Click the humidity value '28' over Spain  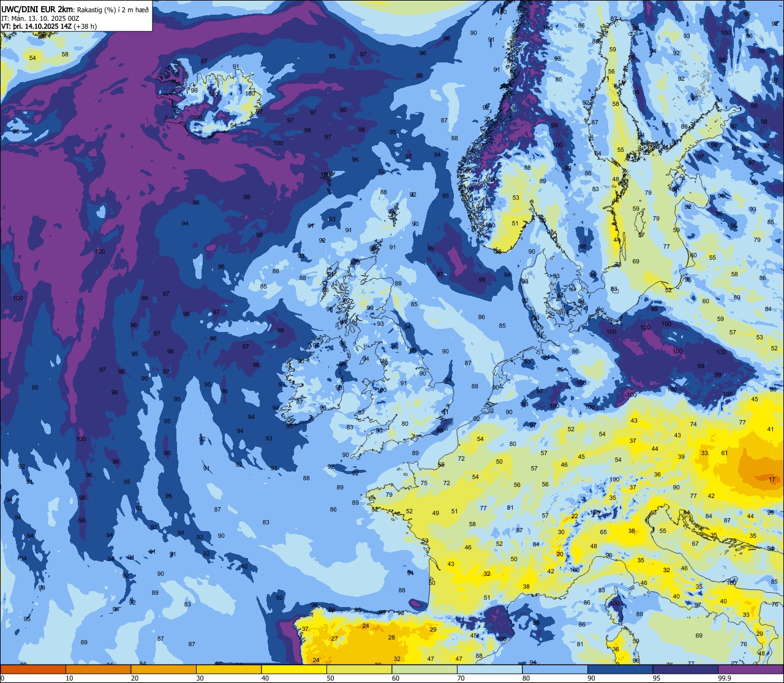tap(391, 638)
